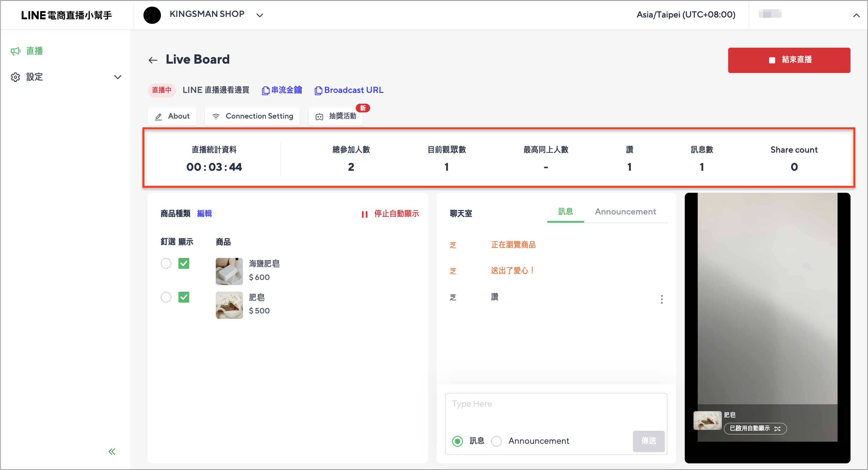The width and height of the screenshot is (868, 470).
Task: Click the 海鹽肥皂 product thumbnail
Action: (x=229, y=271)
